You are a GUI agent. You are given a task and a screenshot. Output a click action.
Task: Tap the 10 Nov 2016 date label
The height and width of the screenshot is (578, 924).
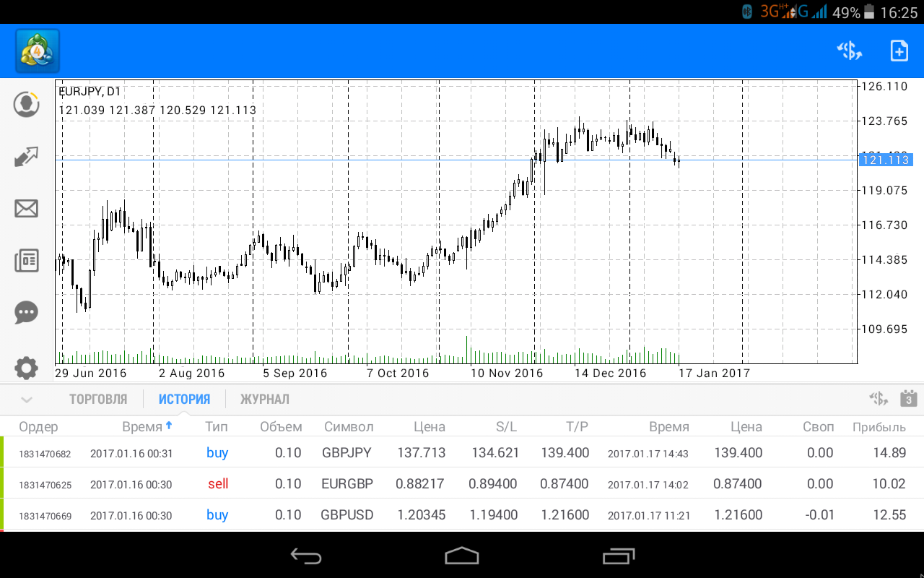[x=507, y=374]
